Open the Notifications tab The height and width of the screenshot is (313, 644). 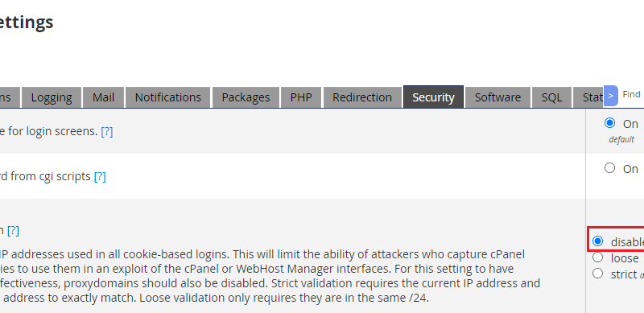[168, 97]
